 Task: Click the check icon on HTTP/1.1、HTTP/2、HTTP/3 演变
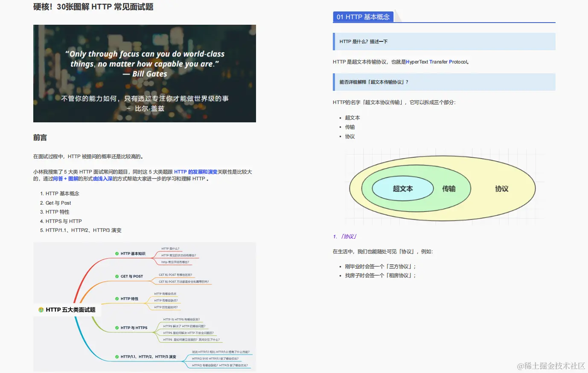tap(116, 357)
